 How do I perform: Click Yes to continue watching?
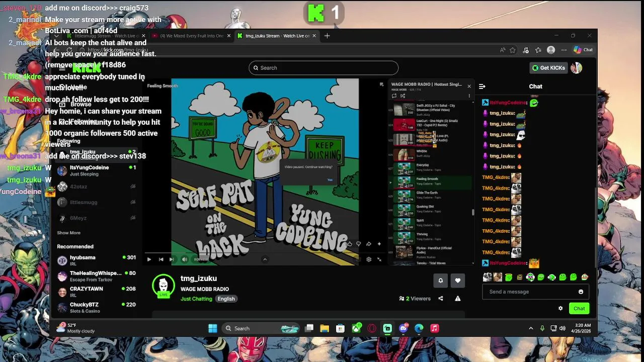click(x=330, y=180)
